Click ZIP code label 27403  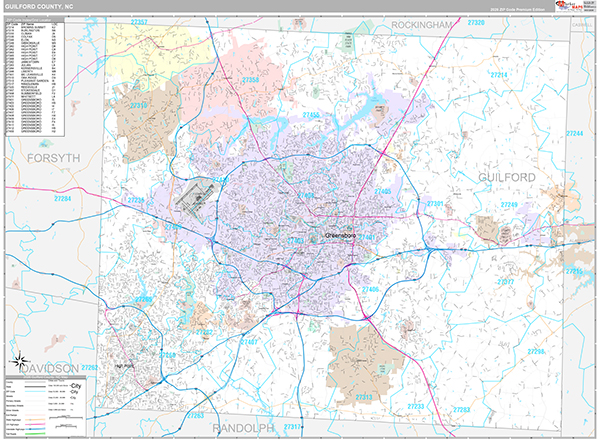[295, 241]
